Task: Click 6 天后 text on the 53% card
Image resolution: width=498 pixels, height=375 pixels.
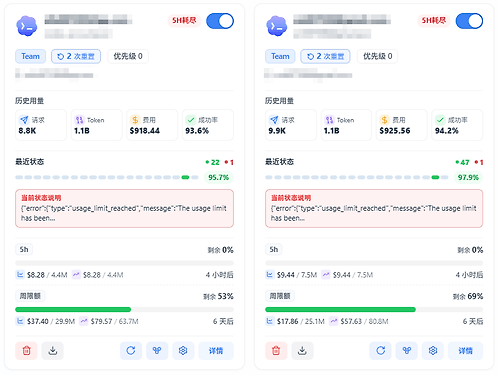Action: tap(223, 321)
